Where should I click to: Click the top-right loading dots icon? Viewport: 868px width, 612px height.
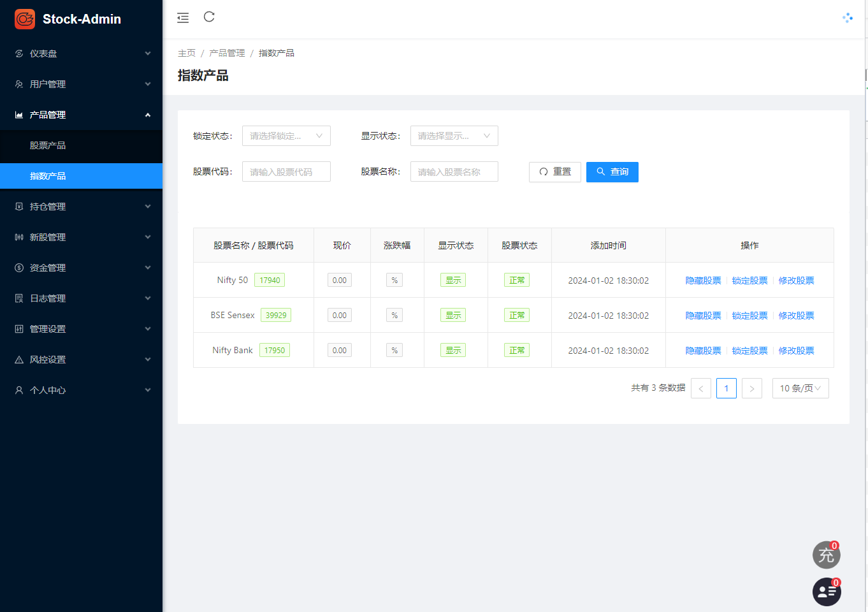pyautogui.click(x=848, y=17)
